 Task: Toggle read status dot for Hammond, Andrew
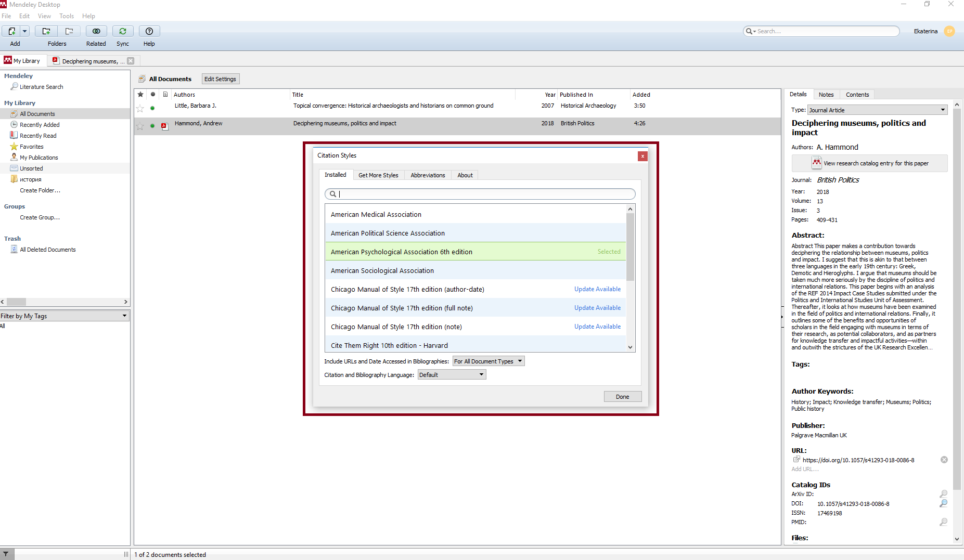coord(152,126)
